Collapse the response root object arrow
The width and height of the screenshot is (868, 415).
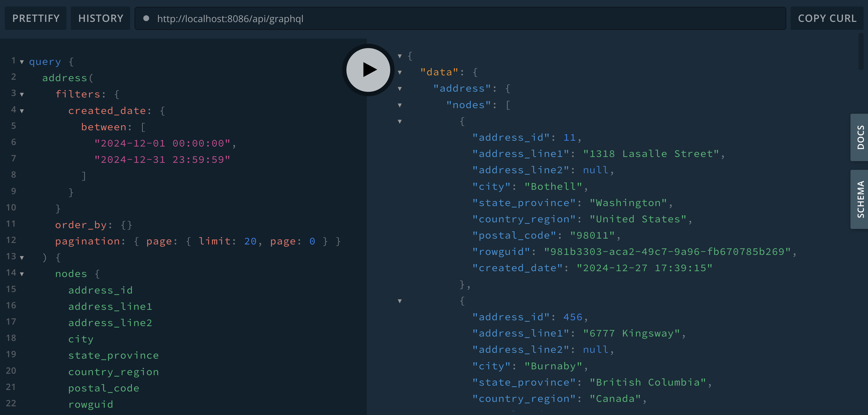coord(400,56)
